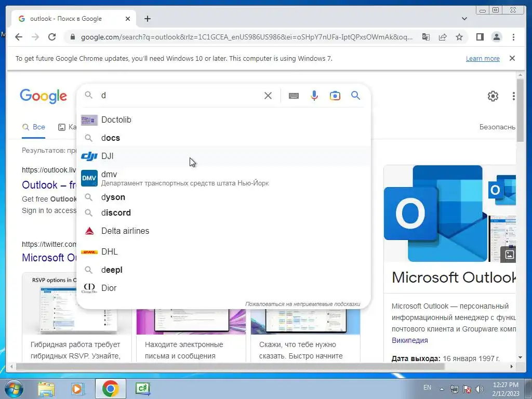Screen dimensions: 532x399
Task: Open Windows Explorer from taskbar
Action: 46,389
